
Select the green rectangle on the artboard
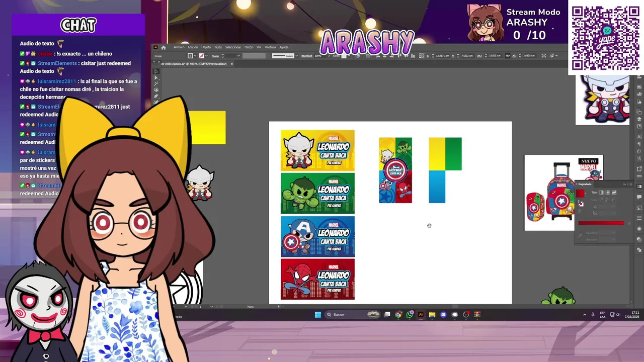coord(453,154)
